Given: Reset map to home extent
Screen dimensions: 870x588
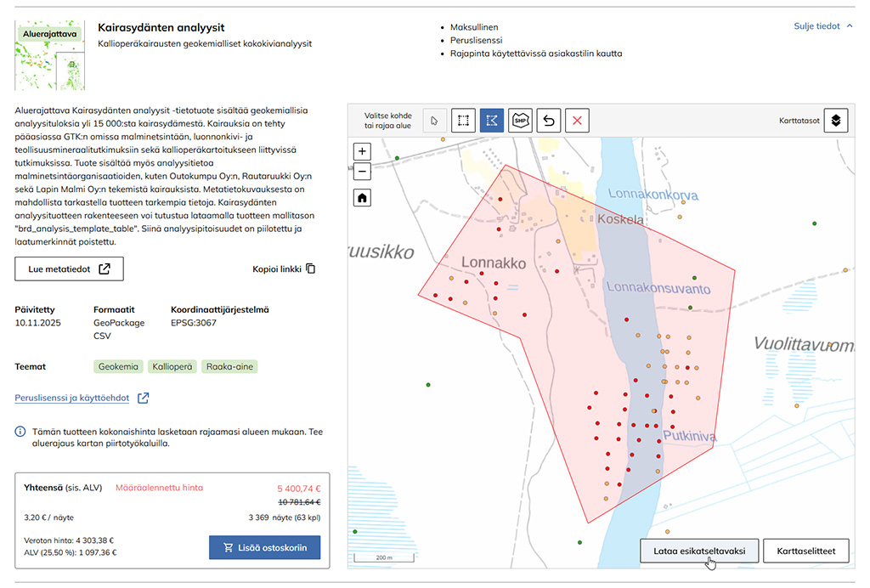Looking at the screenshot, I should [x=363, y=197].
